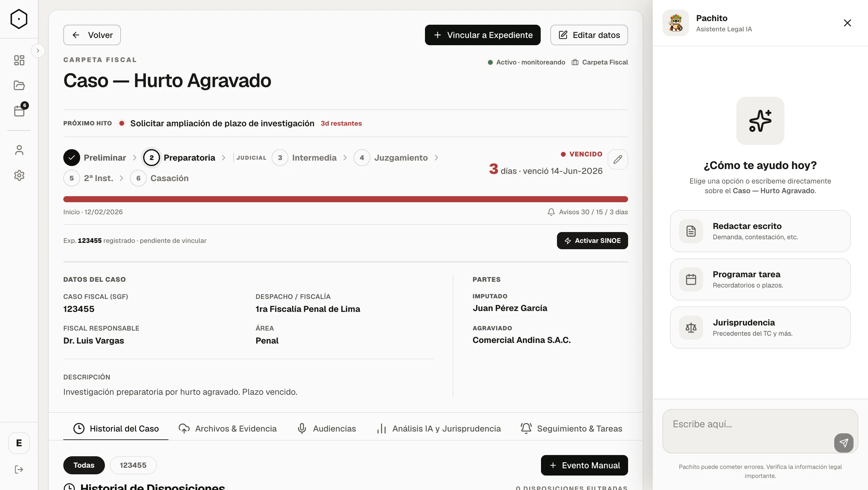Screen dimensions: 868x490
Task: Click the document icon on Redactar escrito
Action: tap(691, 231)
